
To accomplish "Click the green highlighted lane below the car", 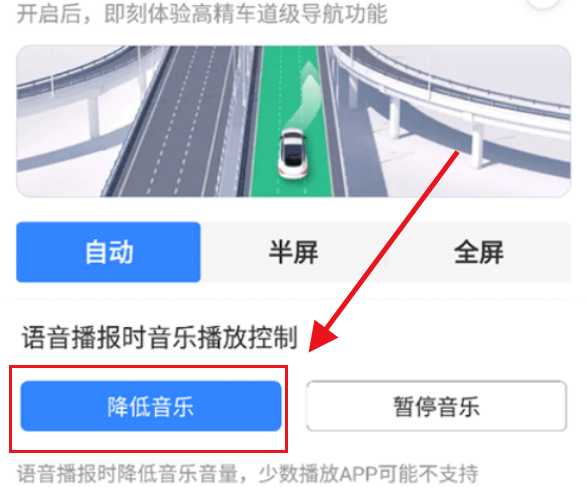I will point(292,188).
